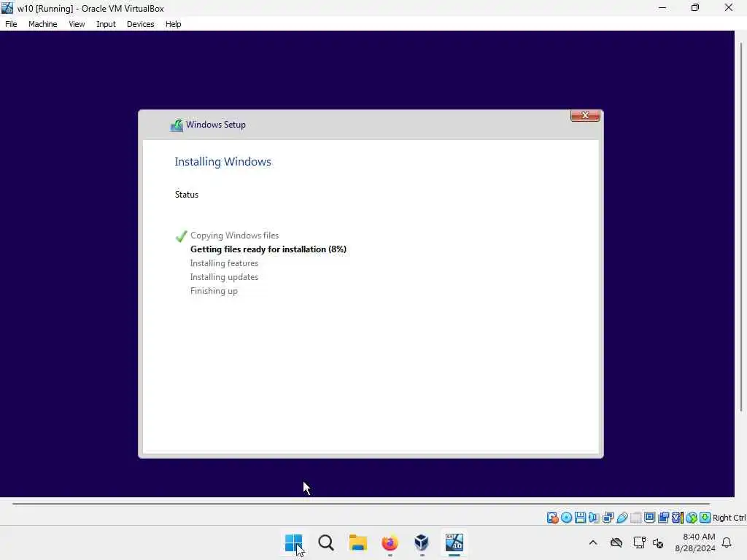This screenshot has height=560, width=747.
Task: Open the View menu
Action: click(x=77, y=24)
